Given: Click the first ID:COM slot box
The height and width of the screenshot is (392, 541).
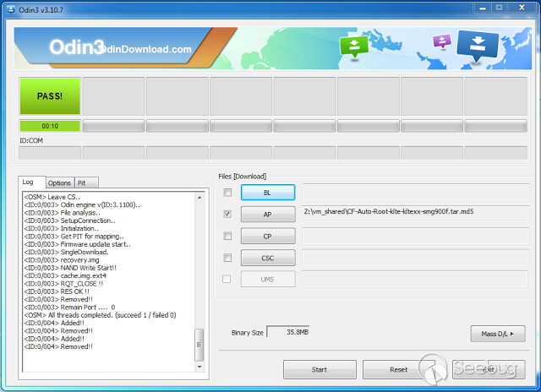Looking at the screenshot, I should [x=50, y=153].
